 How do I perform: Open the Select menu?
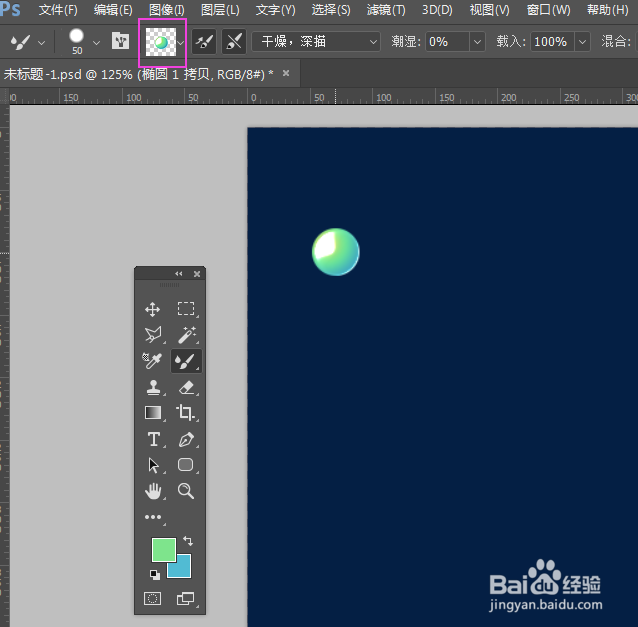coord(331,10)
